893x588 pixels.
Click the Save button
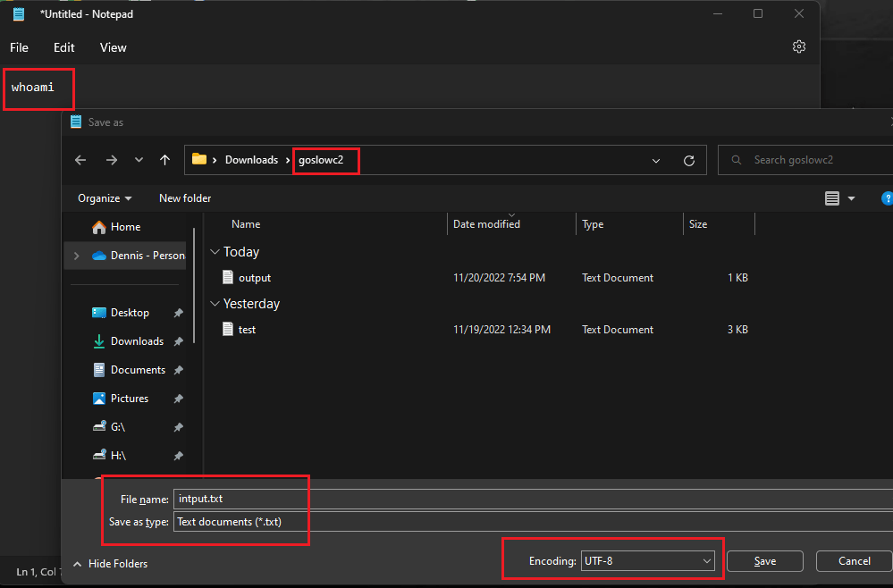coord(764,560)
